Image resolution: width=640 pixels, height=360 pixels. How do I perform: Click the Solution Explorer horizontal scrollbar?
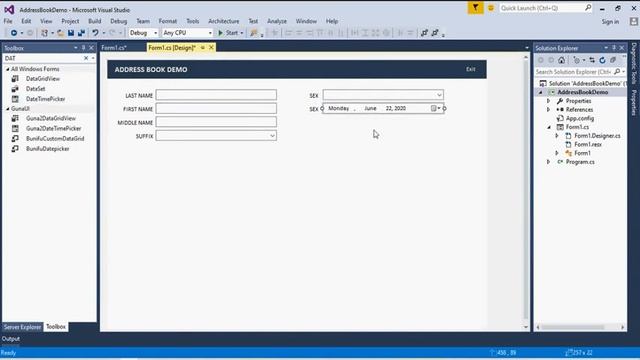click(x=572, y=327)
